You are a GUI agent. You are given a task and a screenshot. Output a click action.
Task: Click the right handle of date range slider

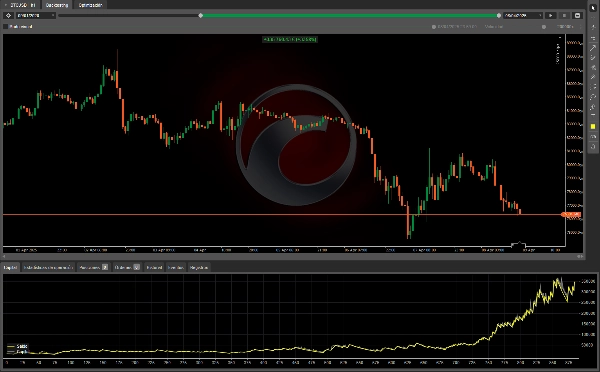(499, 15)
